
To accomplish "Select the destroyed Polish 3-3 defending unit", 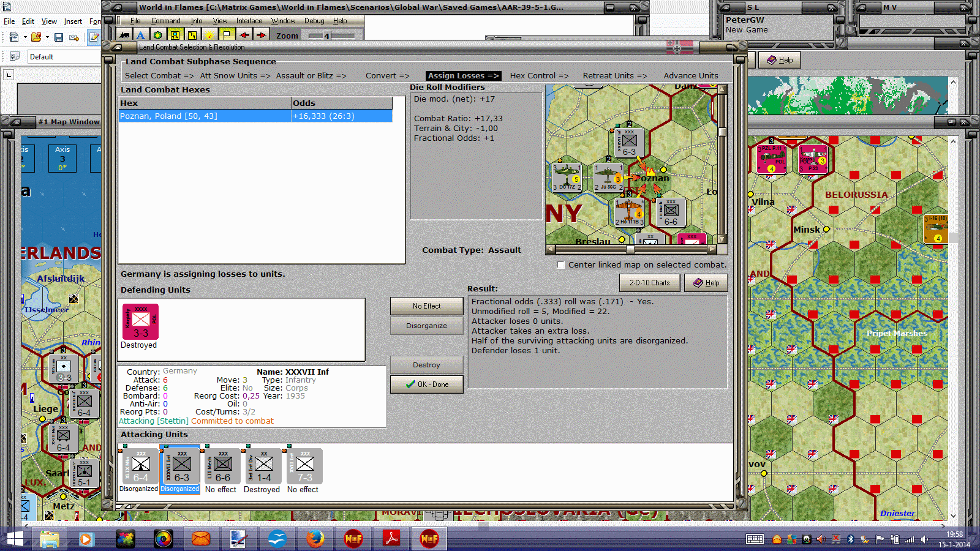I will click(x=140, y=322).
